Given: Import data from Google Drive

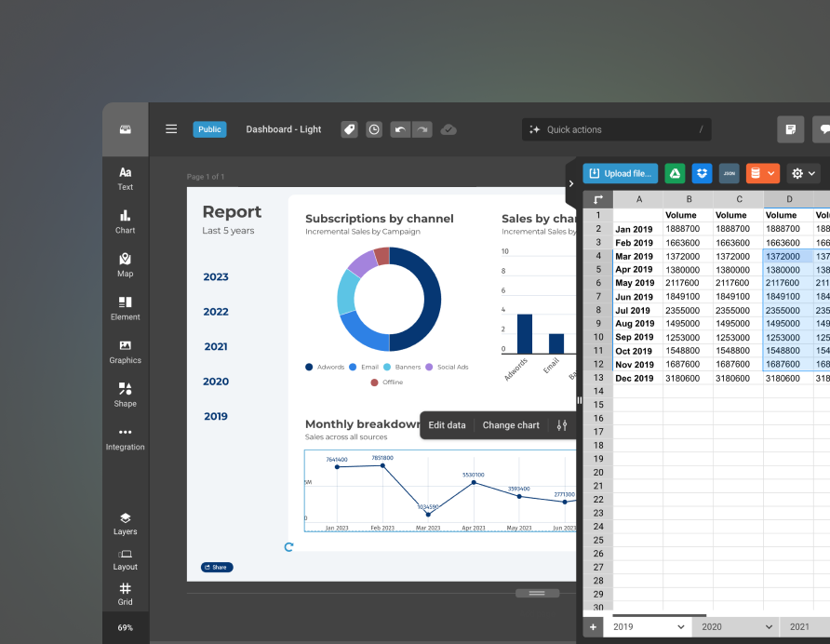Looking at the screenshot, I should 675,173.
